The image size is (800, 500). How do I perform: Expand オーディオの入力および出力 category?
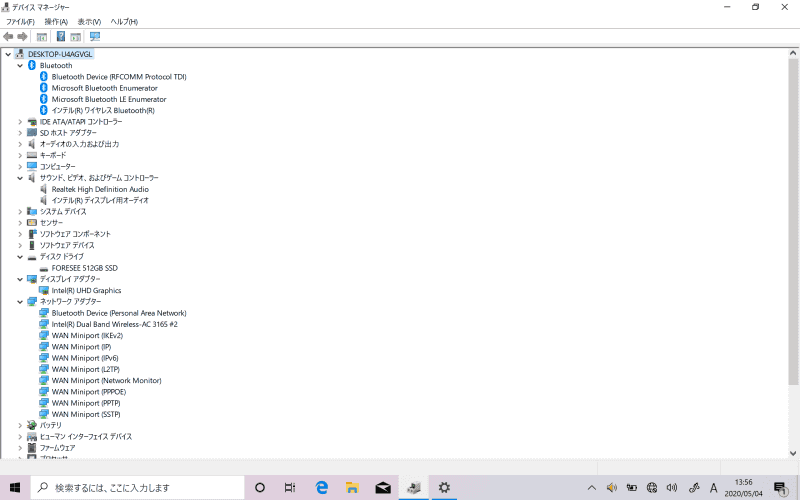pos(20,144)
